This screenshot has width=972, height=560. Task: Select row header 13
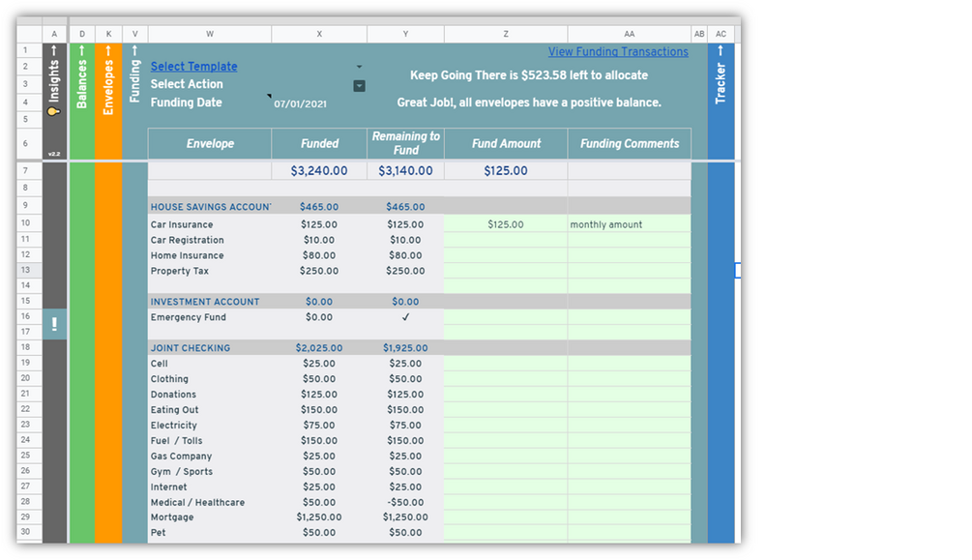point(29,270)
